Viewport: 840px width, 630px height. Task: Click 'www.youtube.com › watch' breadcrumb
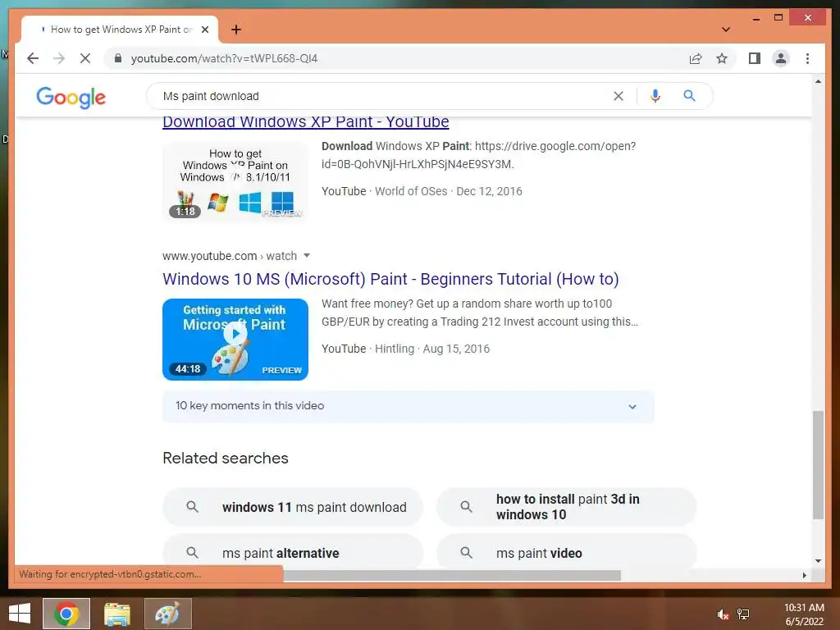click(230, 256)
